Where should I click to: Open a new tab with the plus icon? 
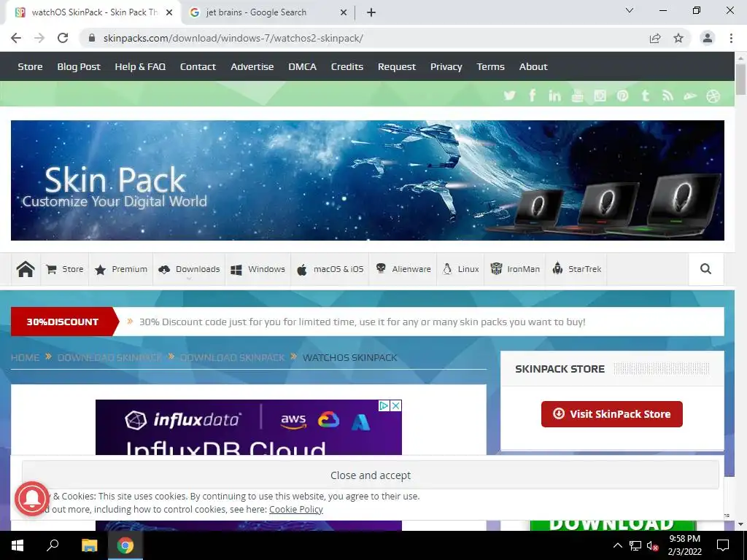[371, 12]
